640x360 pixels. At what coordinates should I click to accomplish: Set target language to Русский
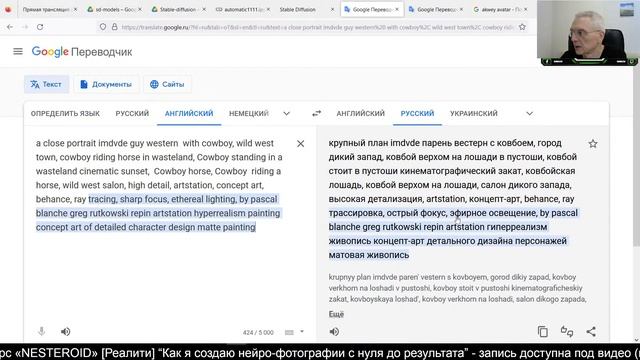417,113
